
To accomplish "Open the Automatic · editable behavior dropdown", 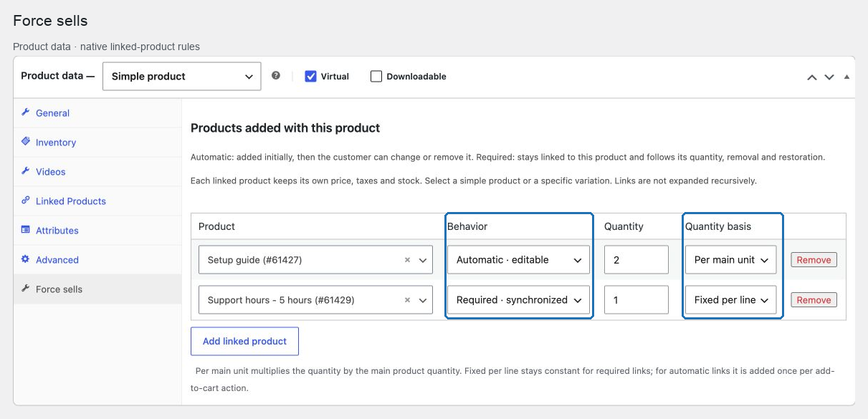I will pos(519,260).
